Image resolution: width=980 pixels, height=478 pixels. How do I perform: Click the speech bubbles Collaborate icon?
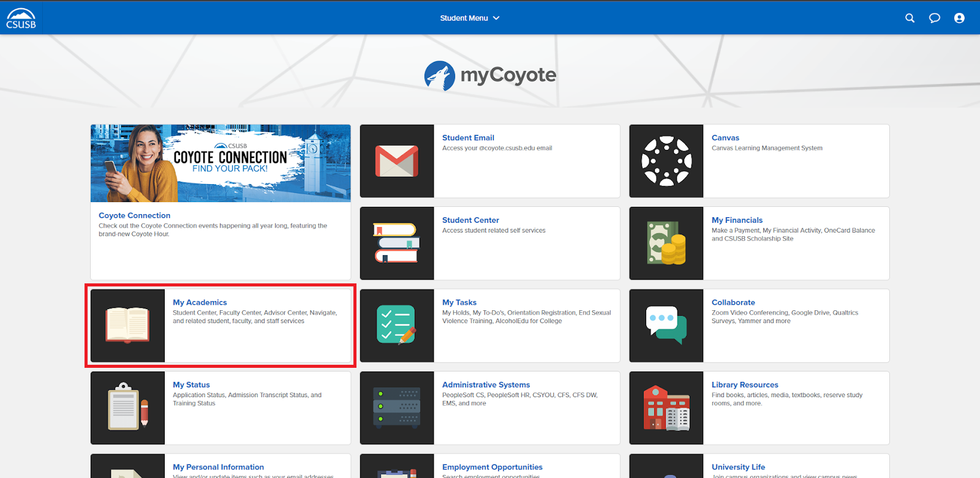(x=666, y=325)
